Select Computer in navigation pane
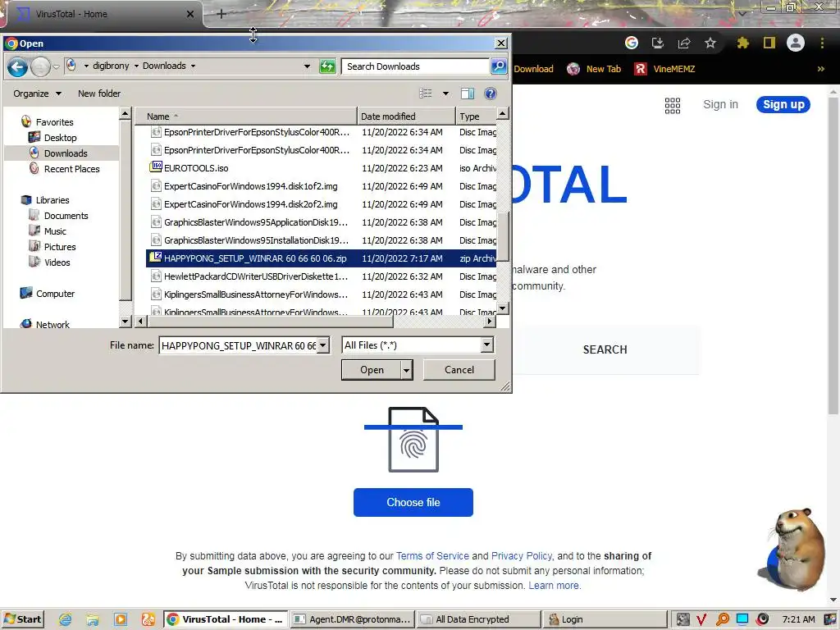Screen dimensions: 840x630 [x=55, y=294]
